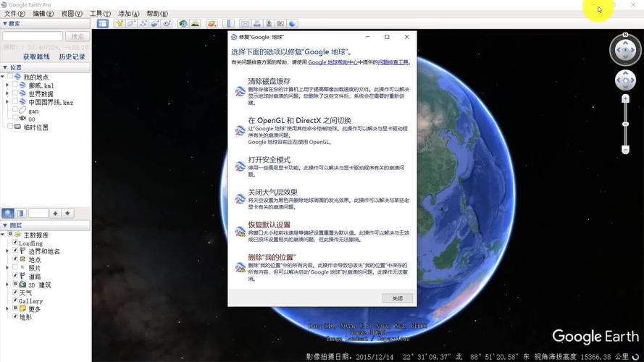Image resolution: width=644 pixels, height=362 pixels.
Task: Click the OpenGL DirectX switch icon
Action: 241,130
